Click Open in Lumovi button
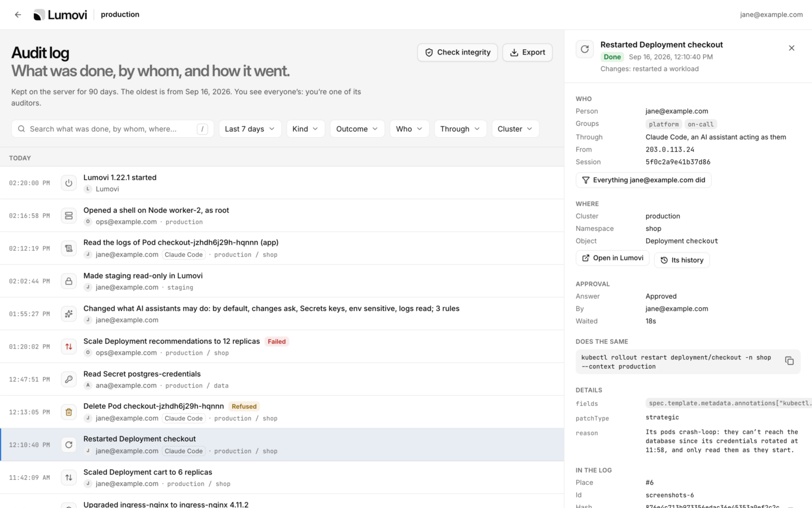 click(x=612, y=258)
